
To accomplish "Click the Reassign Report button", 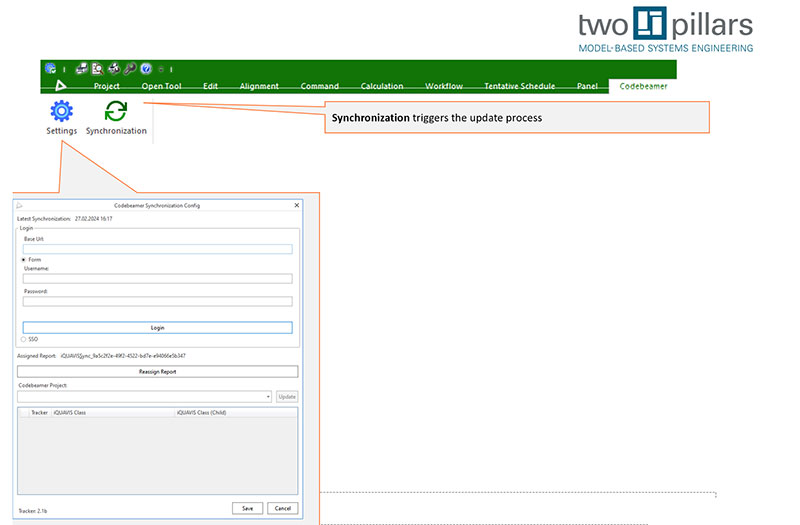I will click(157, 371).
